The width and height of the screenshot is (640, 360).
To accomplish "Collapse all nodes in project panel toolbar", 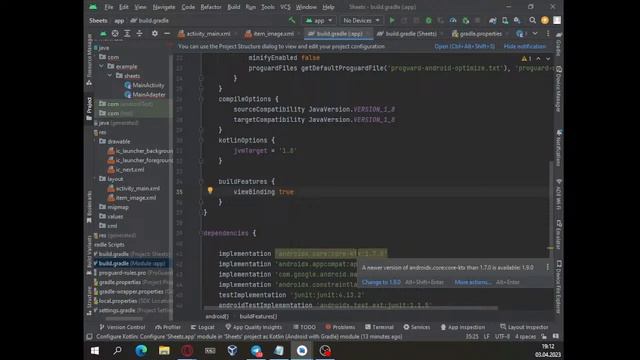I will click(x=140, y=33).
